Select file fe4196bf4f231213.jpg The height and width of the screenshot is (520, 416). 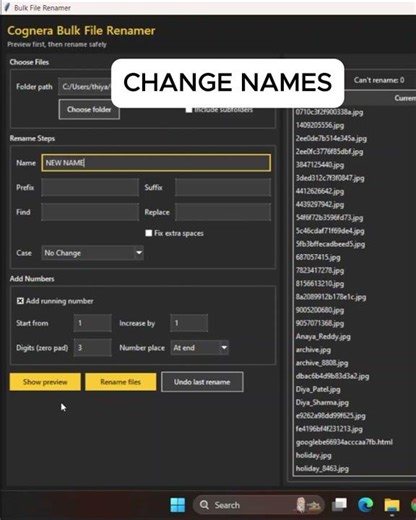329,429
